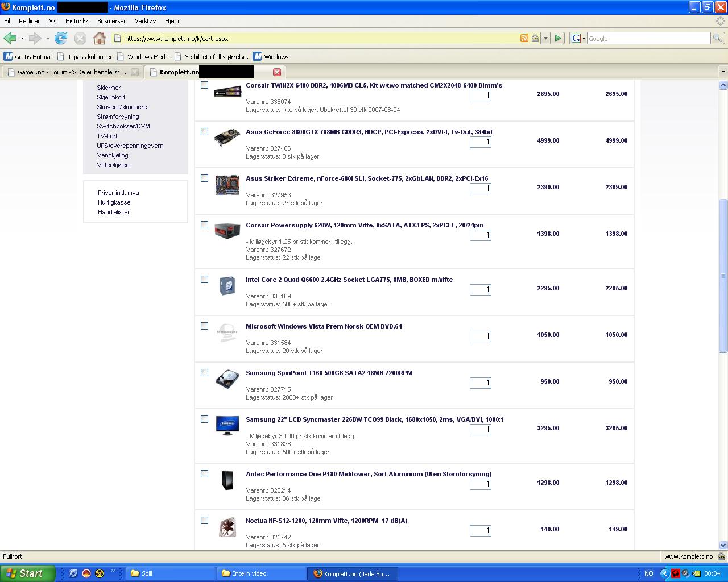Click the Forward arrow button
The width and height of the screenshot is (728, 582).
tap(35, 38)
